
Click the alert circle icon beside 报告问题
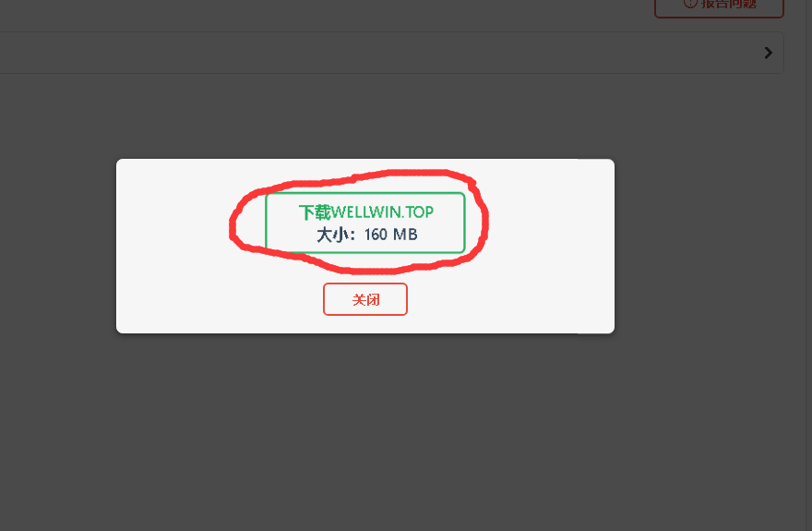(x=690, y=3)
